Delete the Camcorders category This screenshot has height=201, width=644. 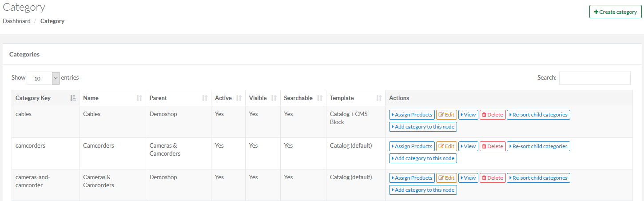[493, 146]
